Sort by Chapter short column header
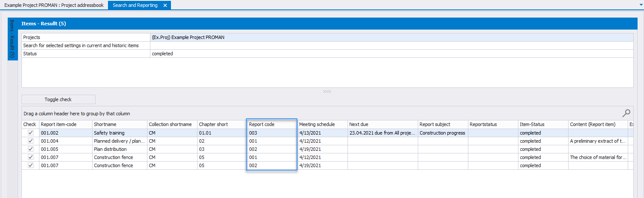This screenshot has height=198, width=644. [x=222, y=124]
